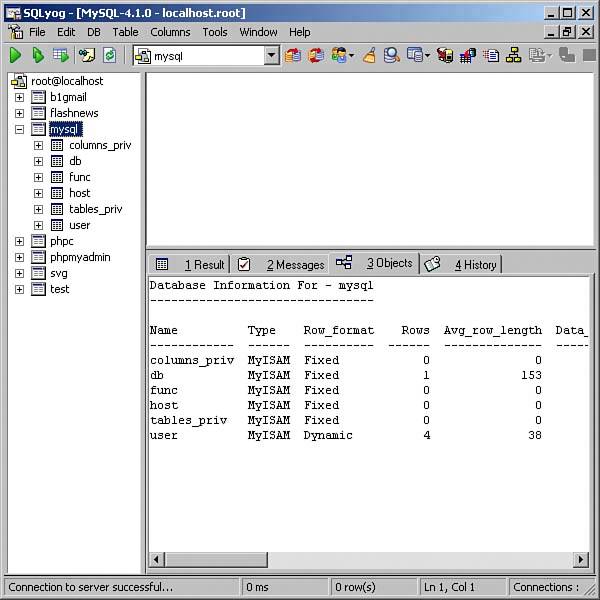Collapse the mysql database tree node
The width and height of the screenshot is (600, 600).
(x=19, y=129)
